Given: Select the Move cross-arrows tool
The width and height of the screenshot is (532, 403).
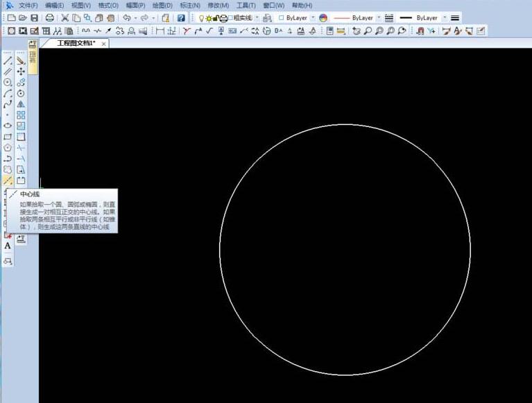Looking at the screenshot, I should pyautogui.click(x=21, y=71).
